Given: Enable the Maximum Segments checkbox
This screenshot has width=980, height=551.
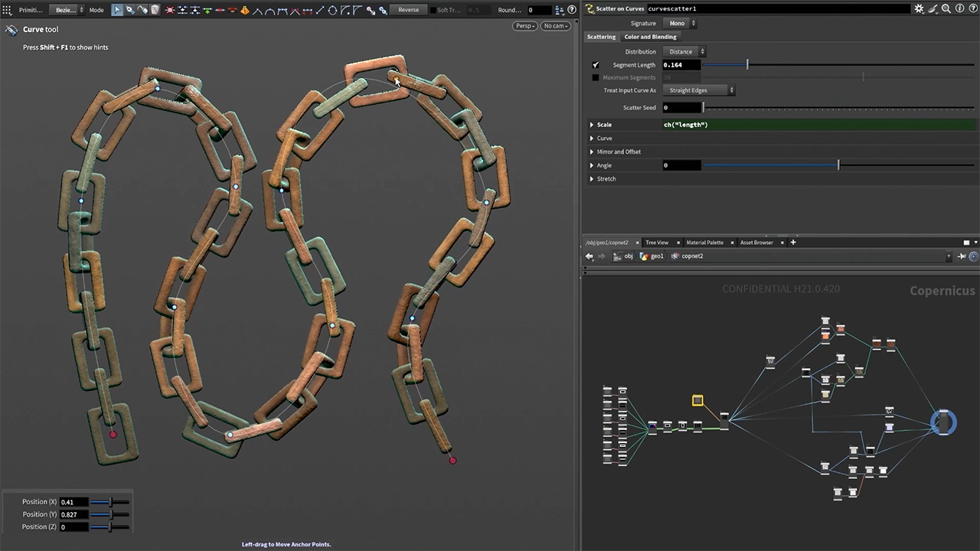Looking at the screenshot, I should pos(596,77).
